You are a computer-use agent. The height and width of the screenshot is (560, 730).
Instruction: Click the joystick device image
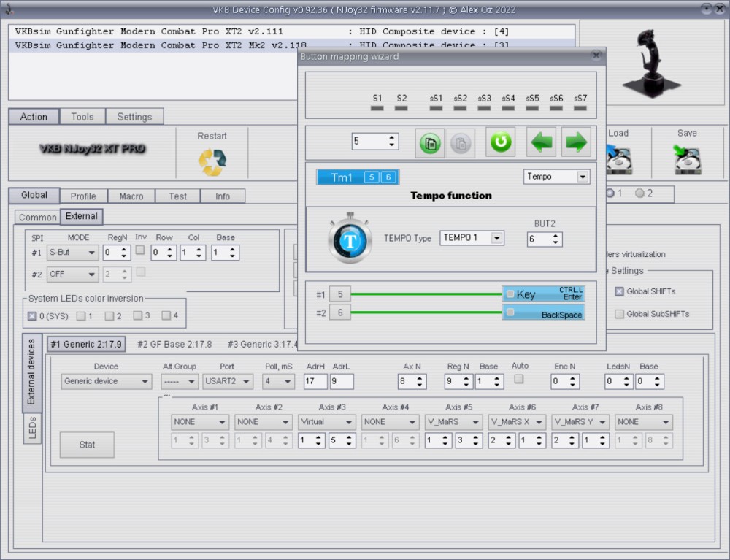click(x=651, y=63)
